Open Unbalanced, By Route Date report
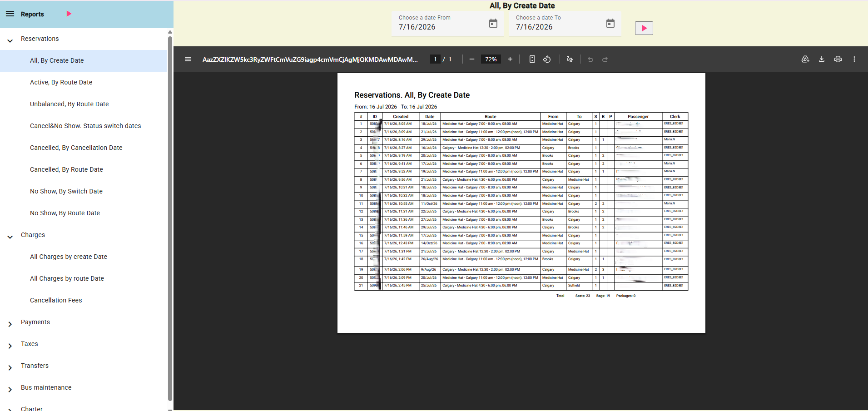868x411 pixels. 83,104
